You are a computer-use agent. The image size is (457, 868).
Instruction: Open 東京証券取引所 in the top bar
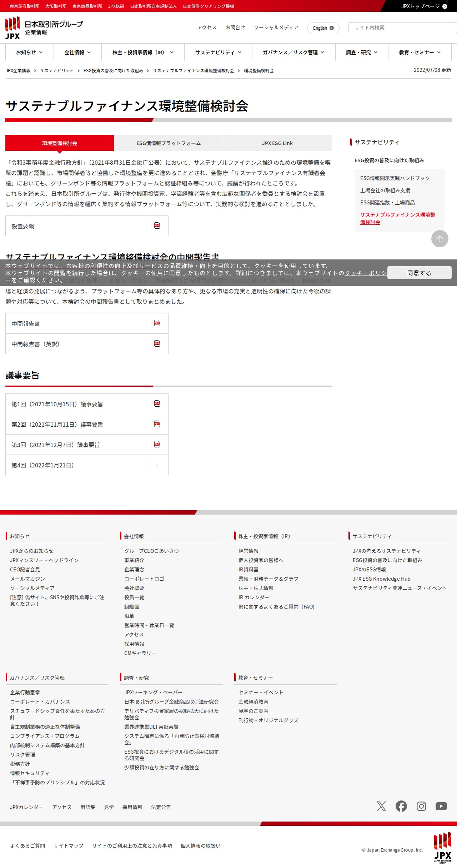point(25,6)
